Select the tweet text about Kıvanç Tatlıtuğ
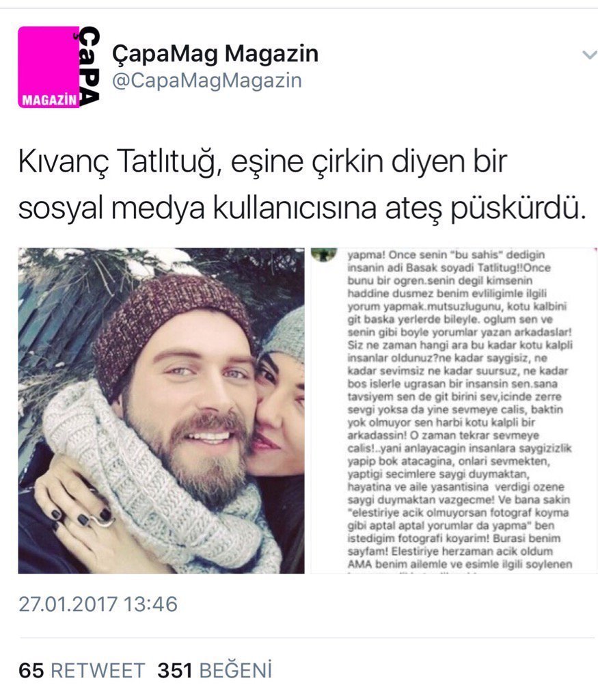Image resolution: width=598 pixels, height=700 pixels. pos(301,185)
